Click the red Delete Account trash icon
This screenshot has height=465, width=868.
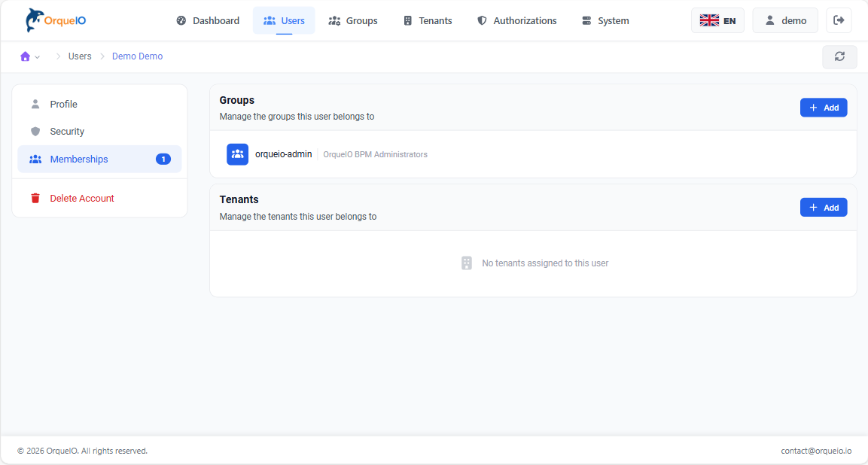click(x=35, y=199)
